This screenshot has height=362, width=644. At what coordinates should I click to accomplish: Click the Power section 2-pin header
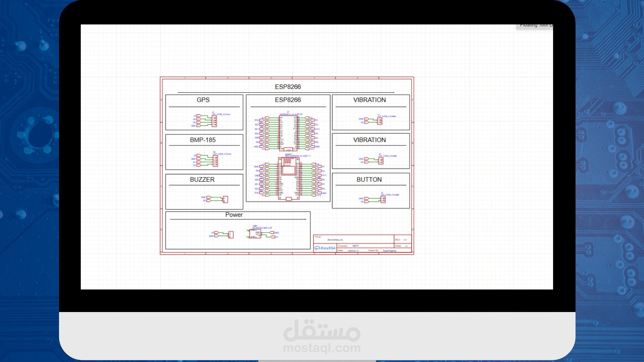coord(230,235)
